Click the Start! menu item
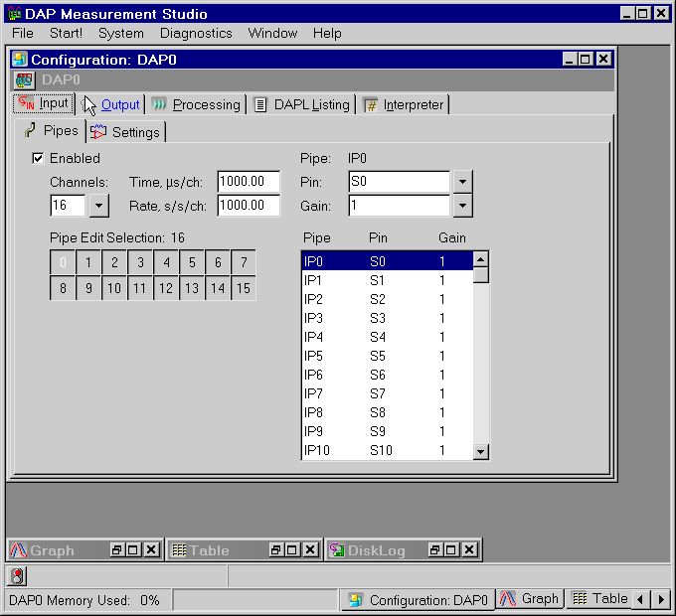The image size is (676, 616). pyautogui.click(x=67, y=33)
